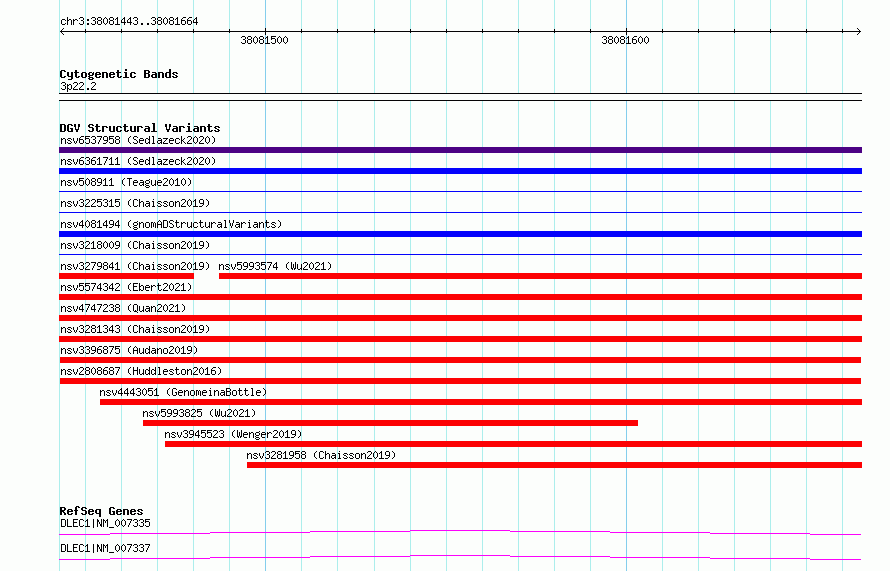The width and height of the screenshot is (890, 571).
Task: Click the nsv3279841 Chaisson2019 label
Action: 135,266
